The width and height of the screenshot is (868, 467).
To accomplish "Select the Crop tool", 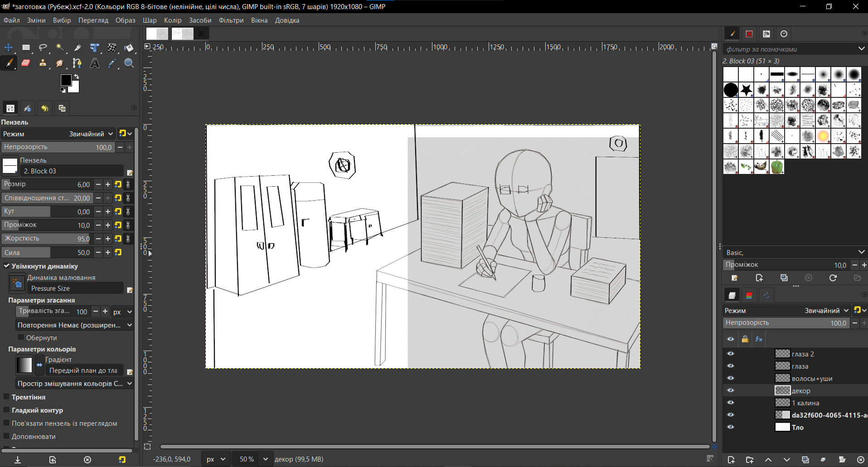I will pyautogui.click(x=78, y=48).
